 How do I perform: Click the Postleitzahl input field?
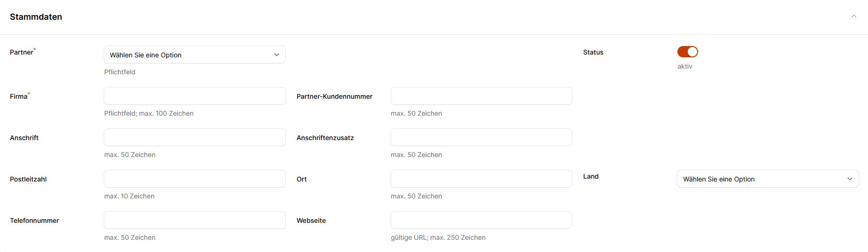194,179
